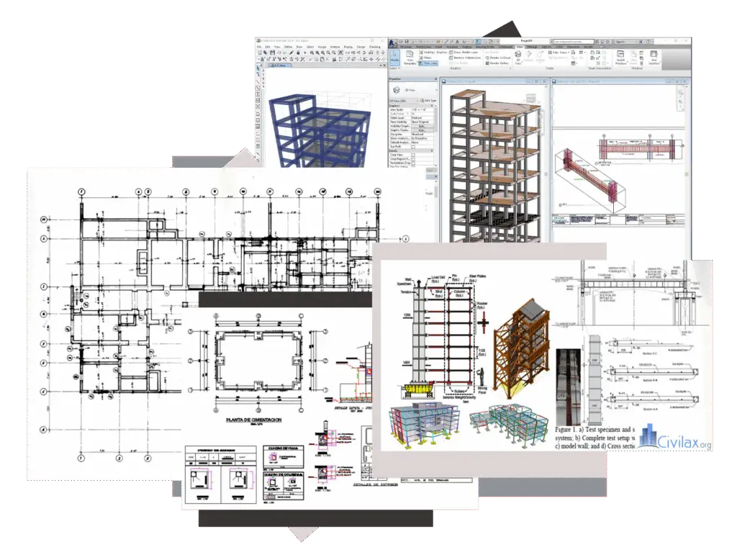
Task: Click the Properties panel scrollbar
Action: click(x=437, y=136)
